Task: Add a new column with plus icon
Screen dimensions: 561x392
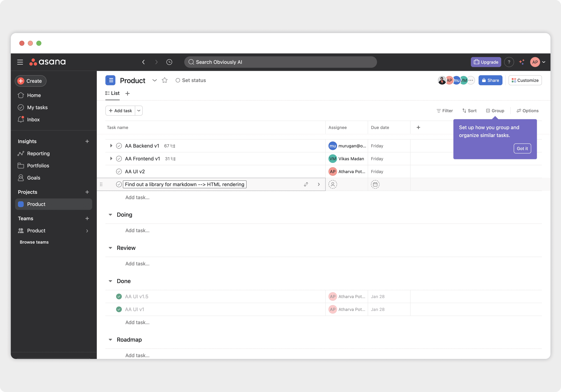Action: click(x=418, y=127)
